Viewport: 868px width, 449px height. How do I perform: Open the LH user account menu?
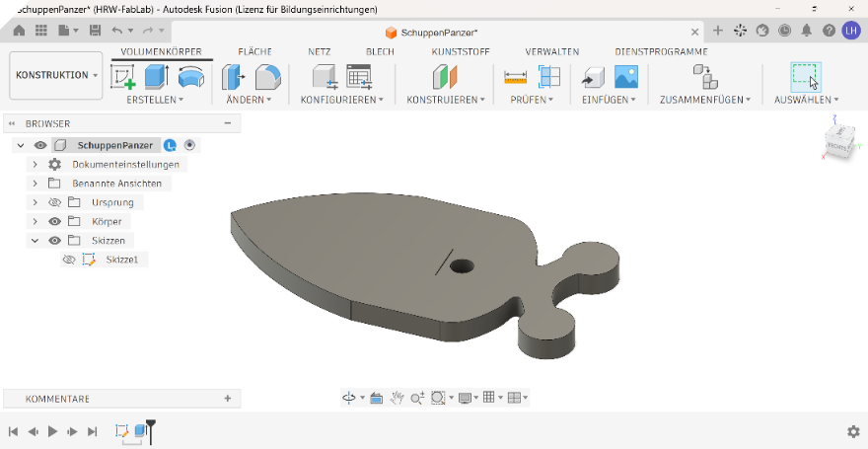pyautogui.click(x=851, y=31)
